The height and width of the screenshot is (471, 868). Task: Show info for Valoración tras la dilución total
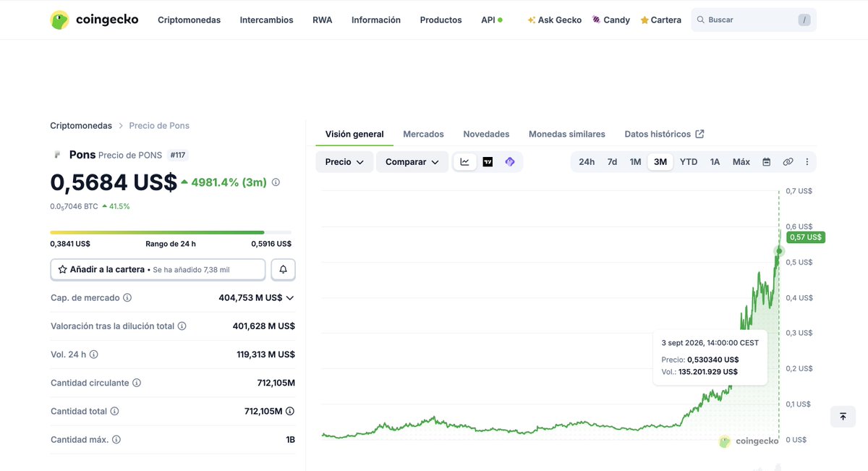coord(182,326)
